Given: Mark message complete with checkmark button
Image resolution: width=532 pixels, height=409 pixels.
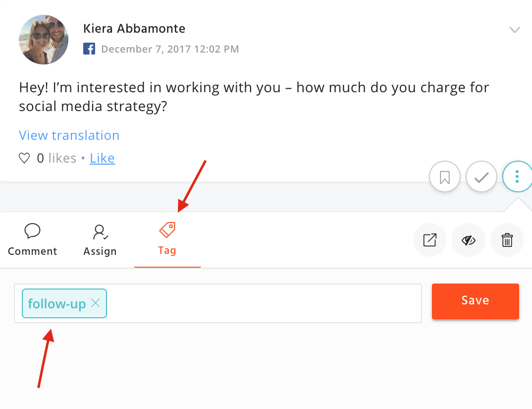Looking at the screenshot, I should pos(481,176).
